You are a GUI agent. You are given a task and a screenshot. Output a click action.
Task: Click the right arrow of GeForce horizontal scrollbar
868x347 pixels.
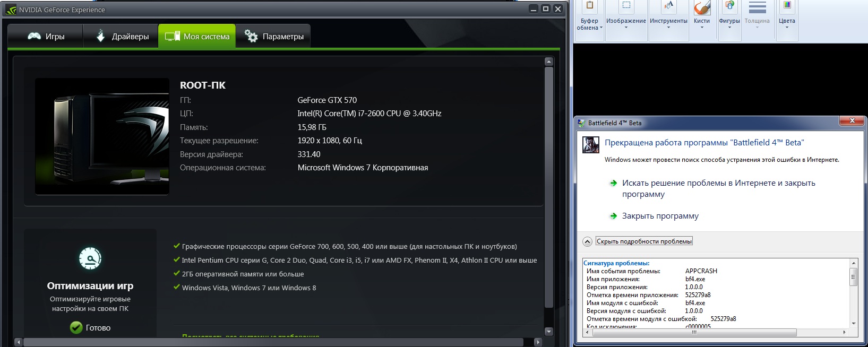[x=538, y=342]
